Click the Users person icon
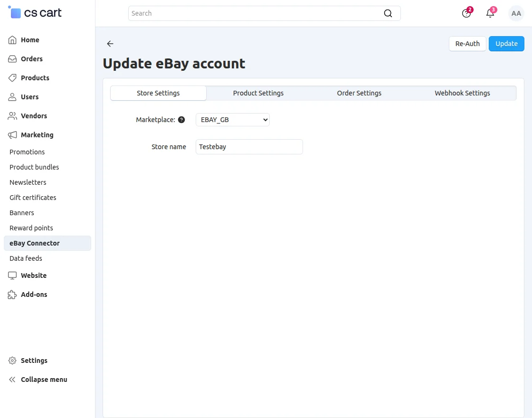The image size is (532, 418). pyautogui.click(x=12, y=97)
